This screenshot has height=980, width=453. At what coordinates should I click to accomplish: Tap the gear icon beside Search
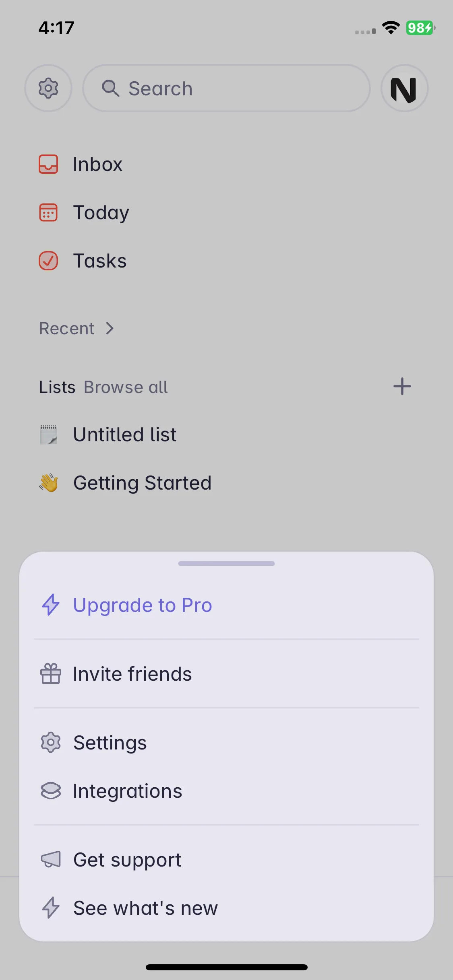pyautogui.click(x=48, y=88)
